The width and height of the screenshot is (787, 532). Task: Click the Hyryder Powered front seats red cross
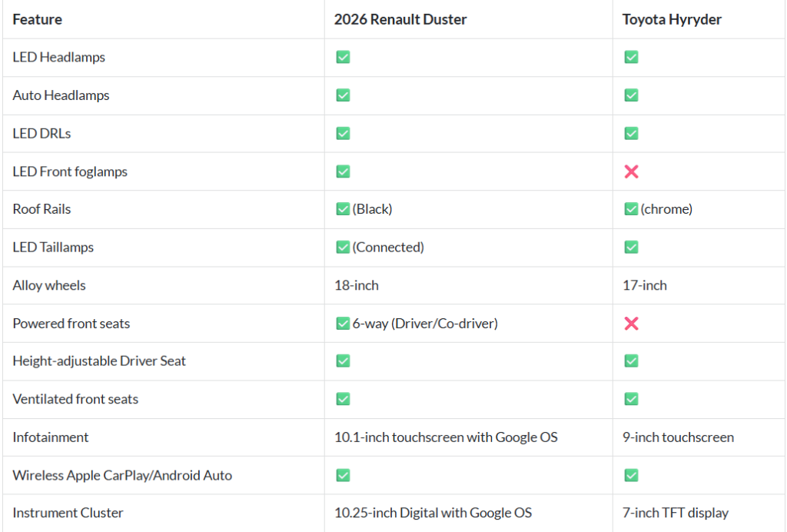click(631, 324)
